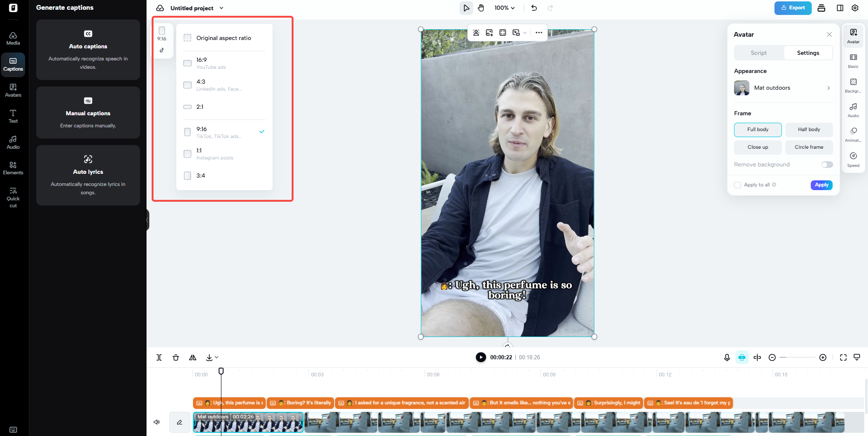Enter fullscreen preview mode
868x436 pixels.
click(x=843, y=357)
